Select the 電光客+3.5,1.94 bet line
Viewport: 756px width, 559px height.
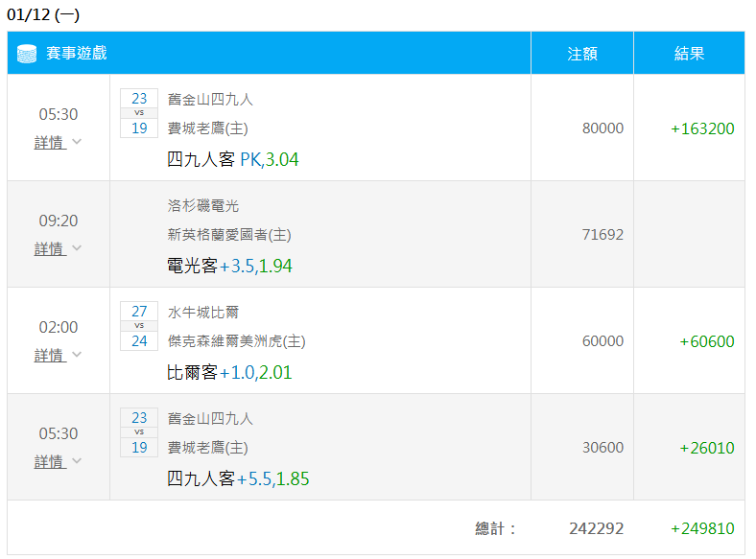click(229, 266)
